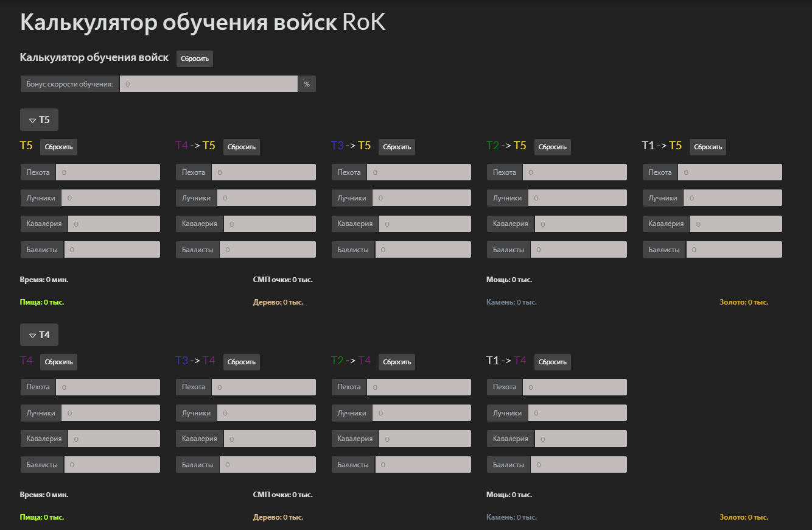Focus Кавалерия field in T1 -> T5 column
The height and width of the screenshot is (530, 812).
pos(736,224)
